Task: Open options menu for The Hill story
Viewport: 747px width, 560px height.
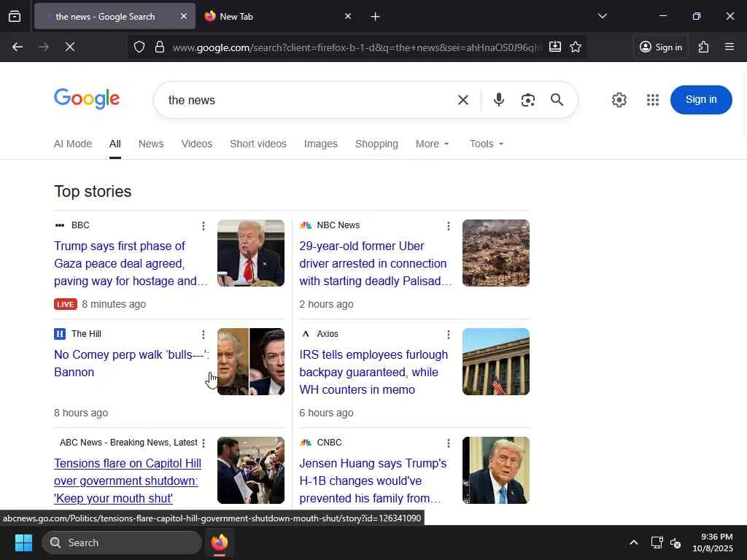Action: click(x=204, y=335)
